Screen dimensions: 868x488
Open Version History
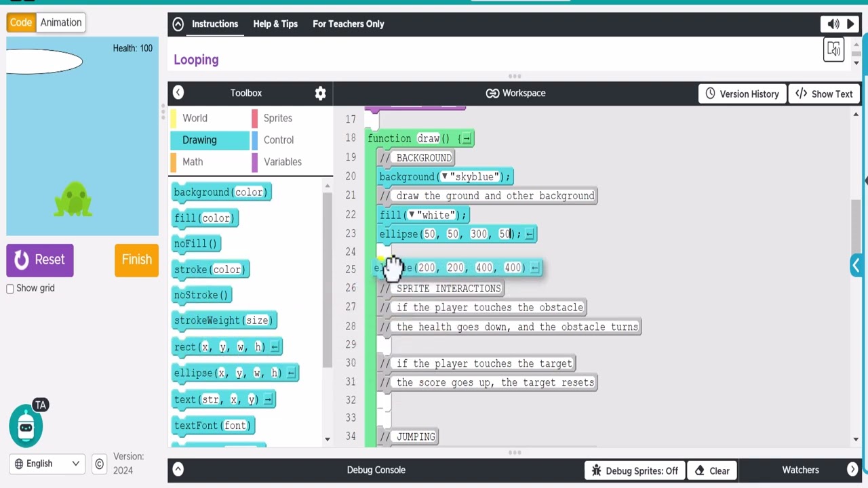pyautogui.click(x=742, y=94)
